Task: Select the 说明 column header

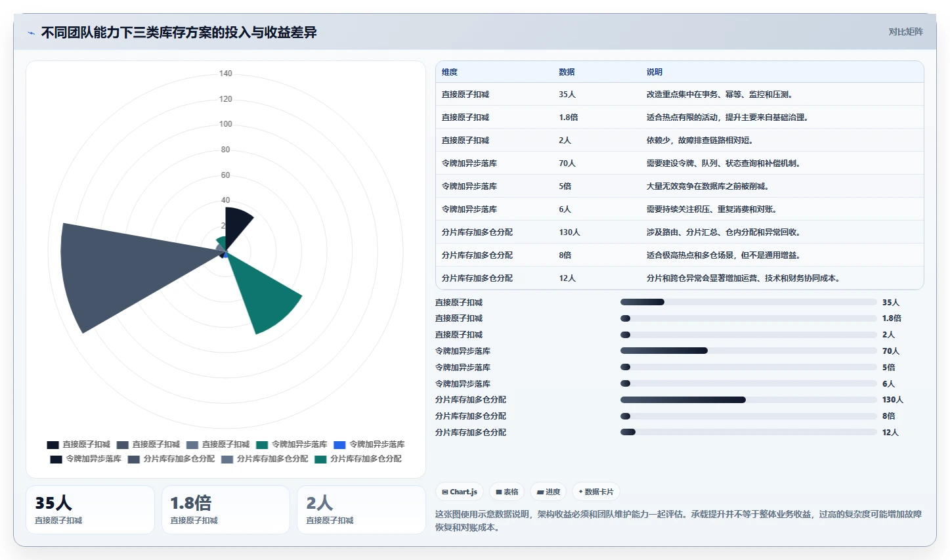Action: coord(655,72)
